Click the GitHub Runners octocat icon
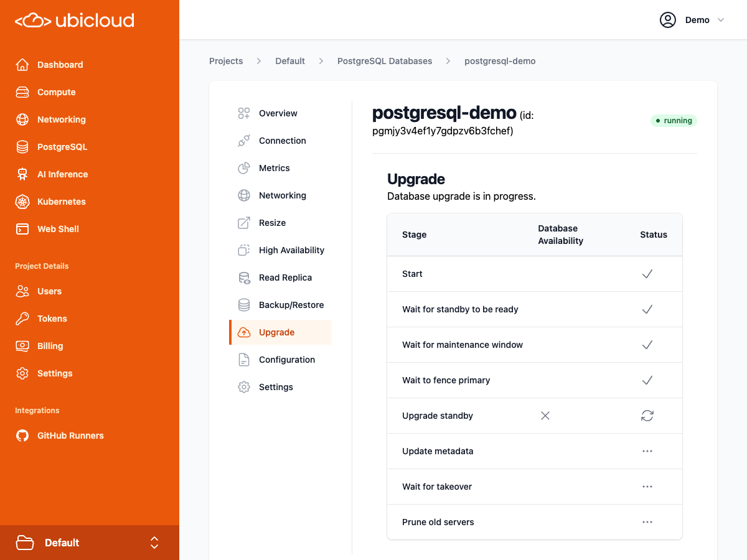 [22, 436]
